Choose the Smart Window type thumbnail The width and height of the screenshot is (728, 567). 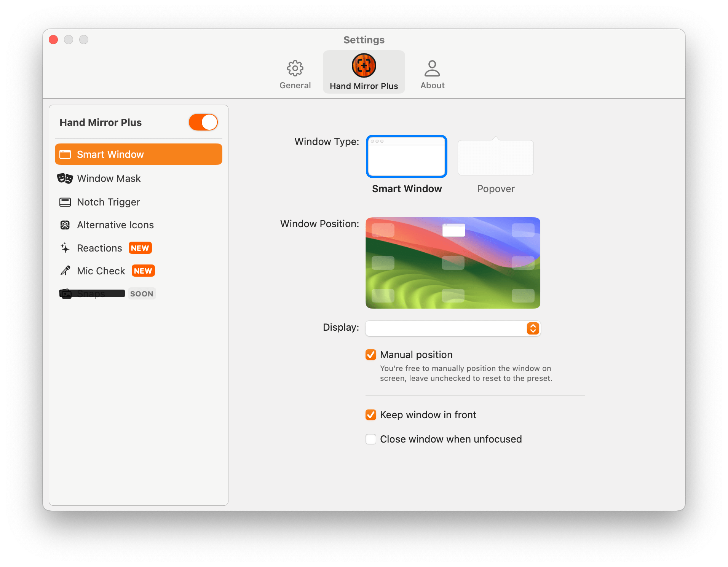(x=407, y=156)
